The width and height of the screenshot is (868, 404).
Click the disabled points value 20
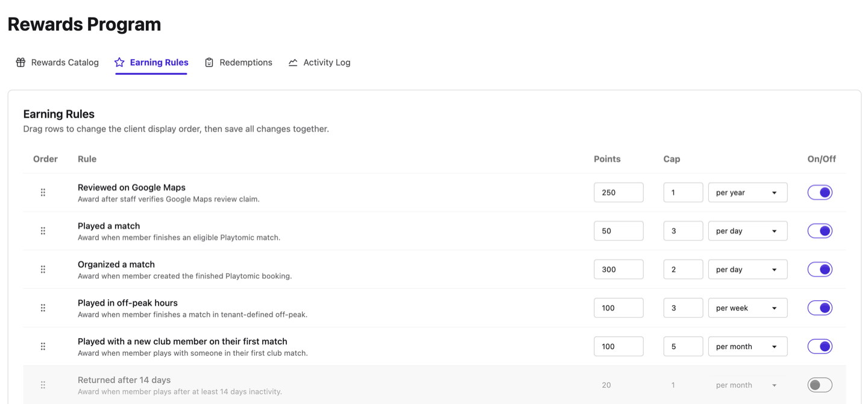(606, 385)
